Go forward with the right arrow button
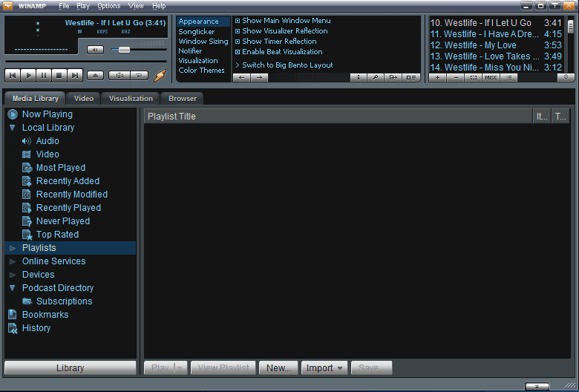This screenshot has height=392, width=579. (259, 78)
